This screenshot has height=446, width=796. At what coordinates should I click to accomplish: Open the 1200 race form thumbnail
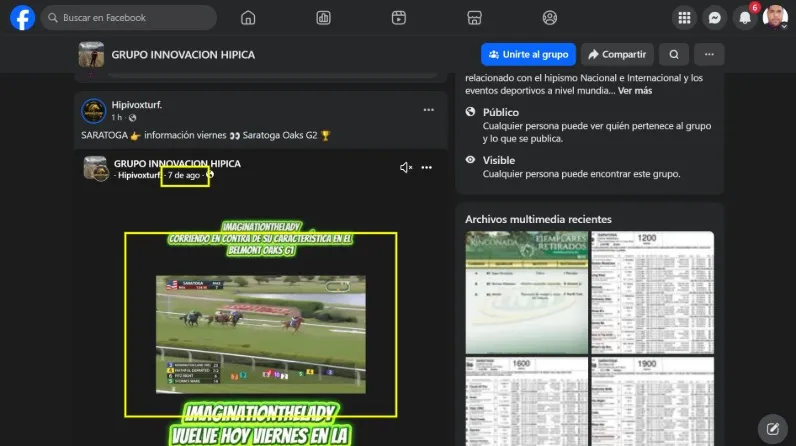[x=653, y=292]
